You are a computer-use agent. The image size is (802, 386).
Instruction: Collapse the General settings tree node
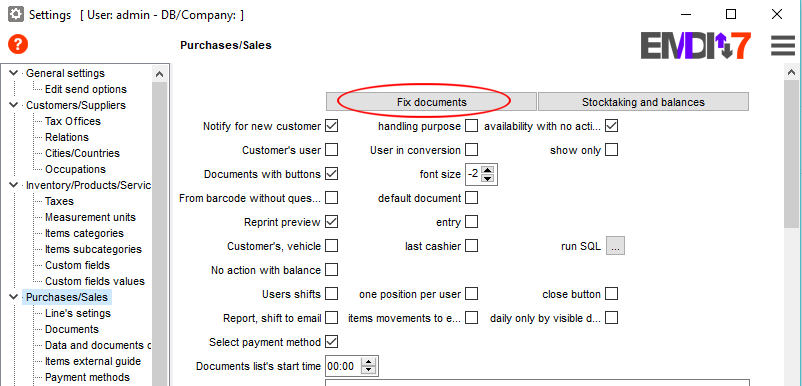tap(13, 73)
